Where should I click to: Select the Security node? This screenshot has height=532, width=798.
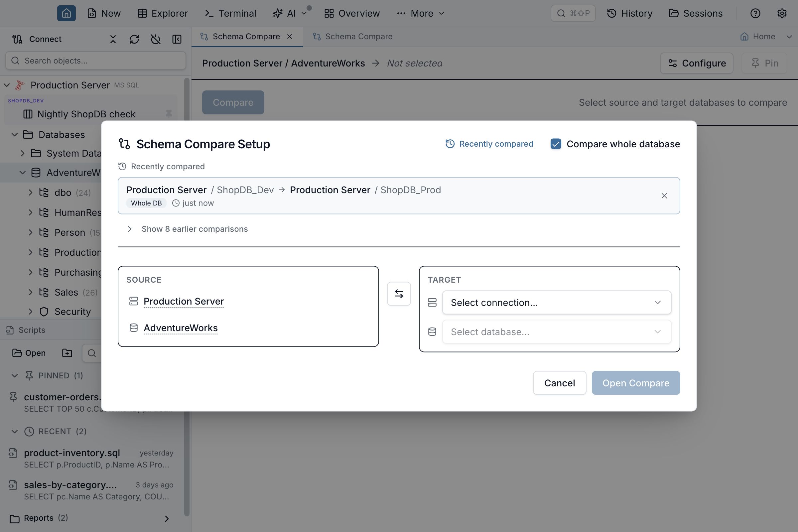coord(72,312)
